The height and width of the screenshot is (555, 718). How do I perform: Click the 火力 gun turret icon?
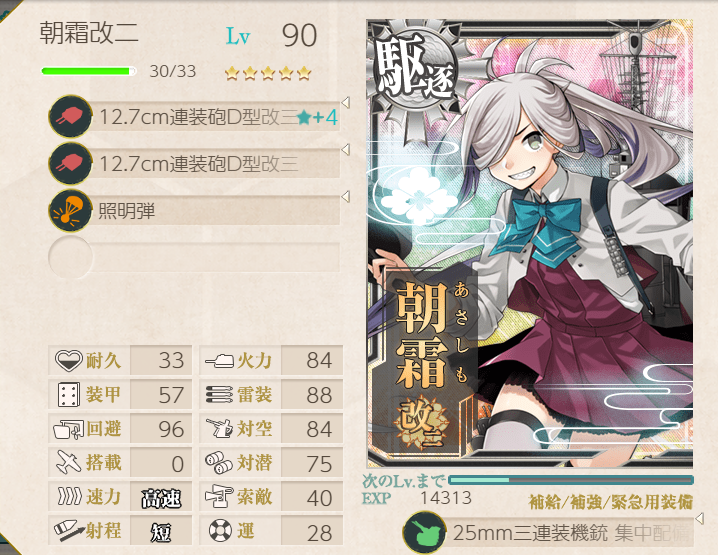[219, 361]
